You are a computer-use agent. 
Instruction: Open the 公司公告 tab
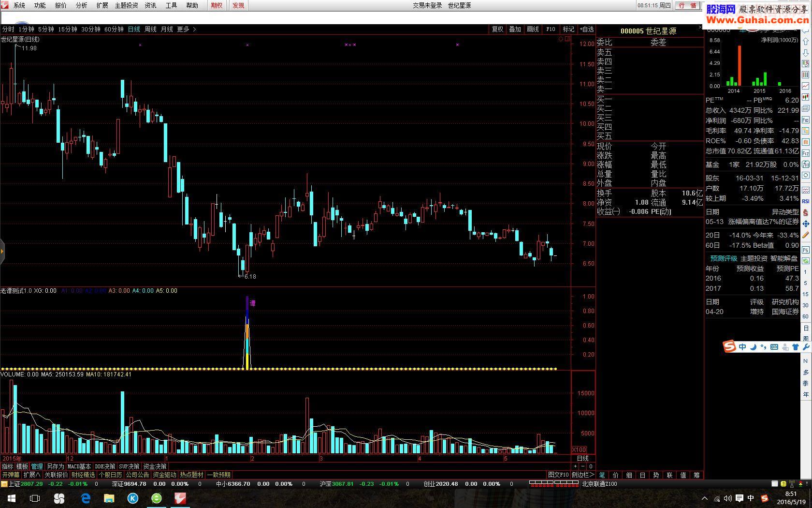point(137,475)
